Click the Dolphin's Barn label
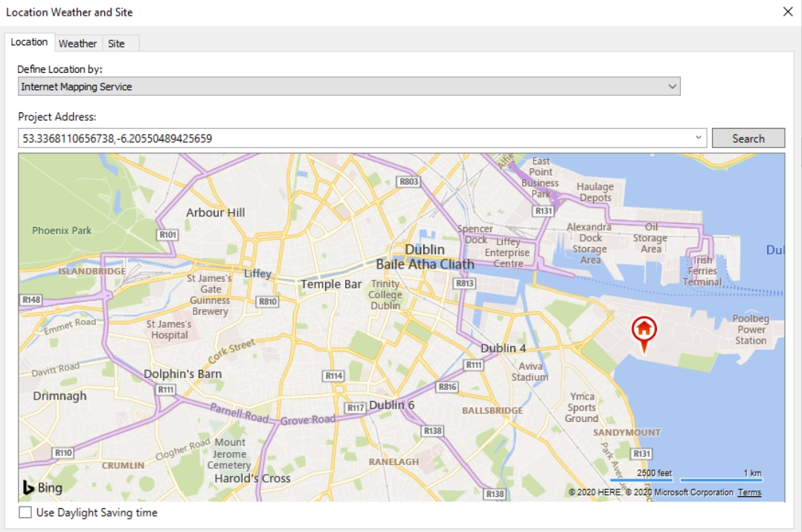This screenshot has height=532, width=802. coord(182,374)
